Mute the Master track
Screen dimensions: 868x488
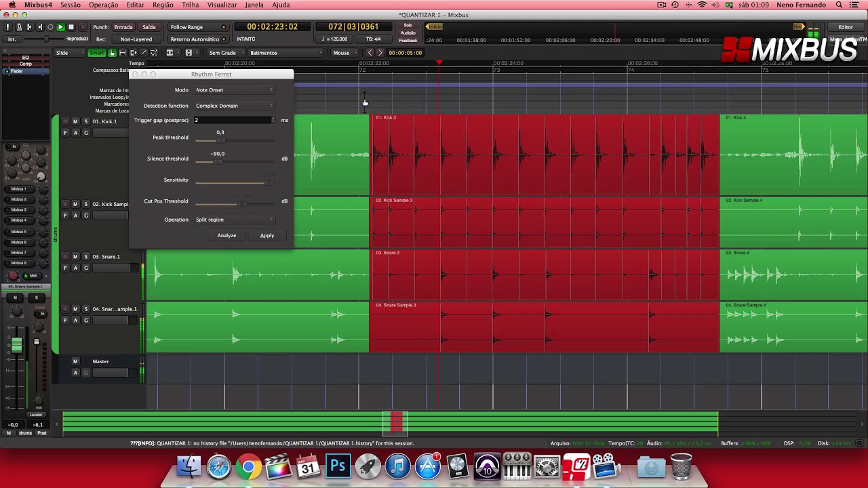click(75, 361)
